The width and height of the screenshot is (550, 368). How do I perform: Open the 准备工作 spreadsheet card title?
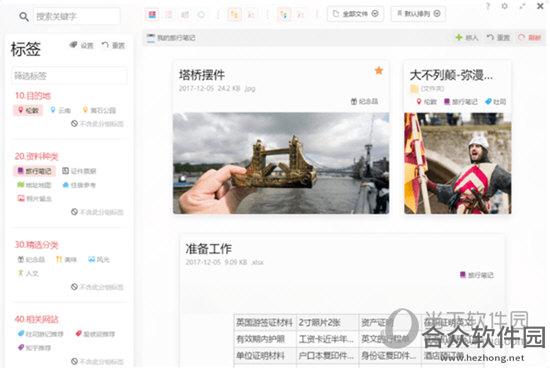208,249
